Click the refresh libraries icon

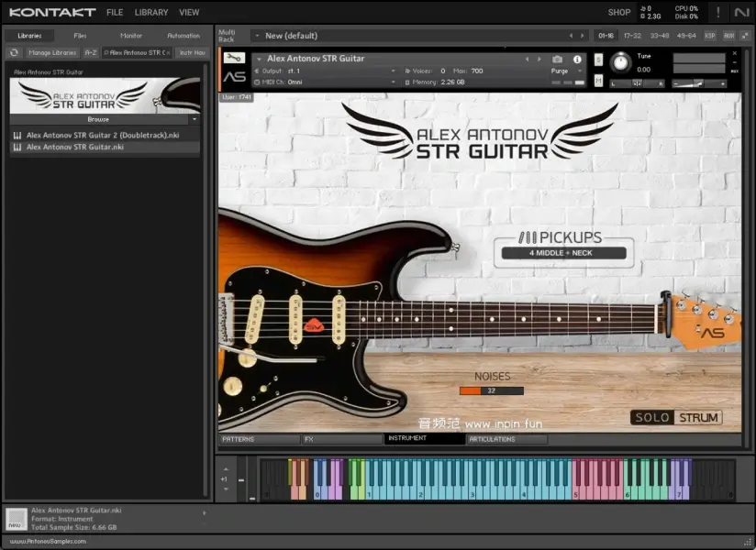click(14, 53)
